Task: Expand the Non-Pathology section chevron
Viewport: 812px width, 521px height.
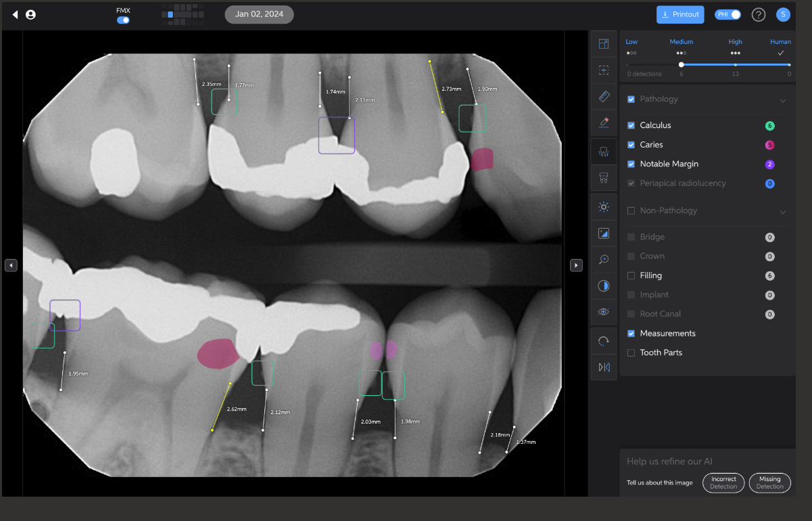Action: tap(783, 212)
